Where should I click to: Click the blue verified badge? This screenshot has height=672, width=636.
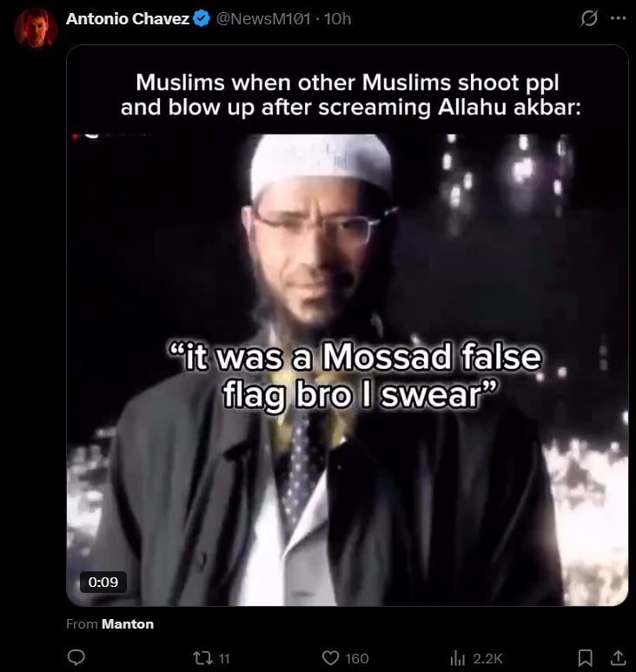(x=202, y=19)
